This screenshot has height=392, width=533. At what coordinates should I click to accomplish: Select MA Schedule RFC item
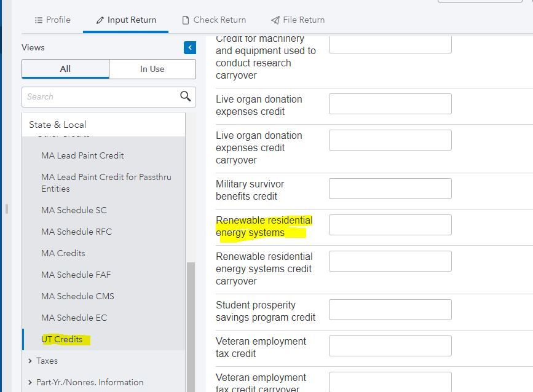(x=76, y=232)
